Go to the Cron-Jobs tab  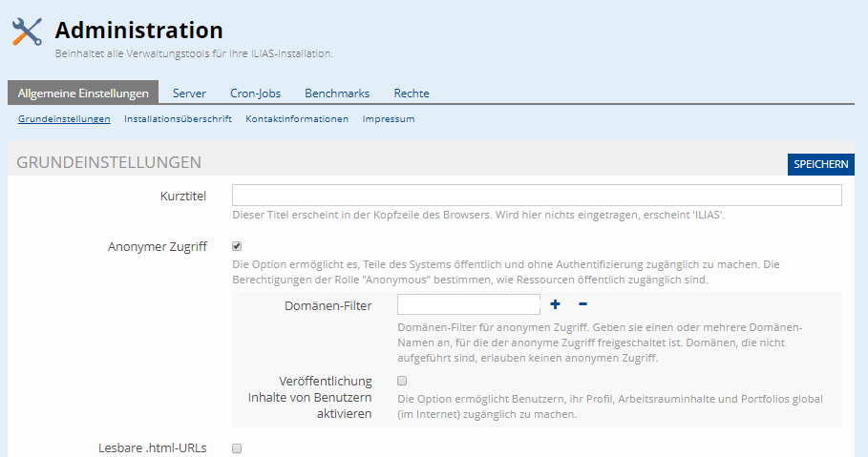(255, 93)
